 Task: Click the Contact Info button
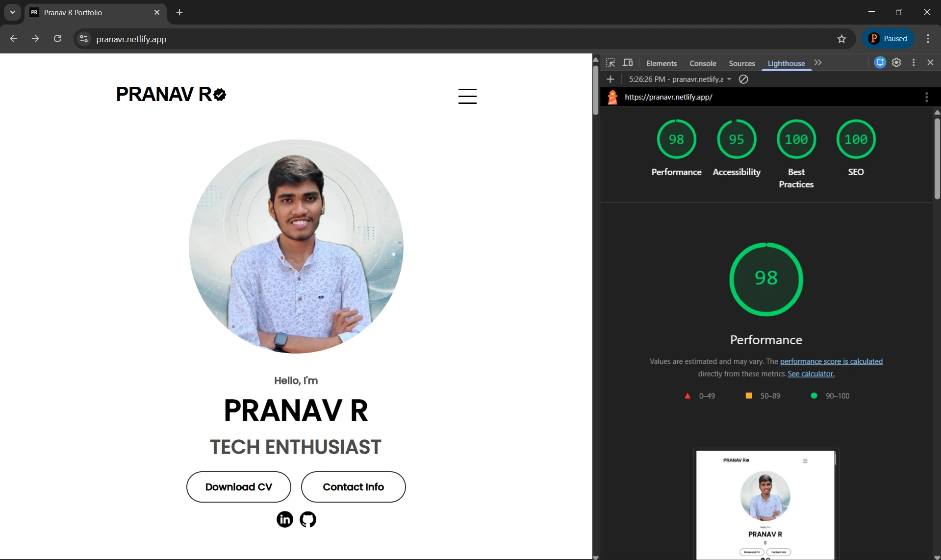[354, 487]
